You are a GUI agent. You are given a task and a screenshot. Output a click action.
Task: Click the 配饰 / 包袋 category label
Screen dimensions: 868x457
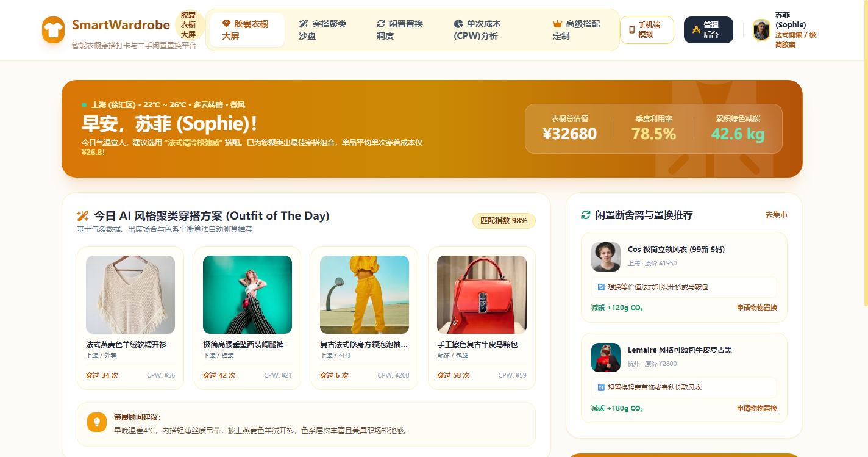pyautogui.click(x=452, y=355)
